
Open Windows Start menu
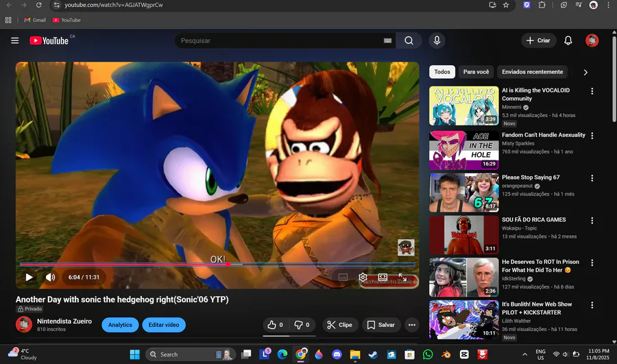tap(134, 354)
